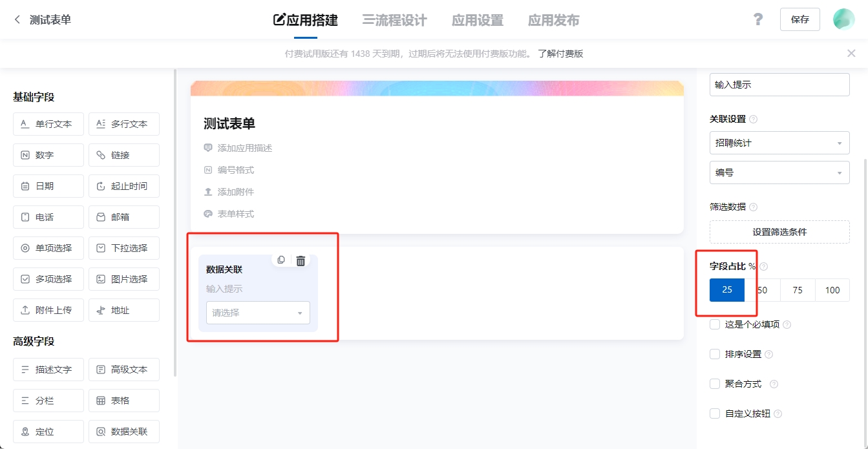Open the user avatar in top right
Screen dimensions: 868x449
(x=843, y=19)
